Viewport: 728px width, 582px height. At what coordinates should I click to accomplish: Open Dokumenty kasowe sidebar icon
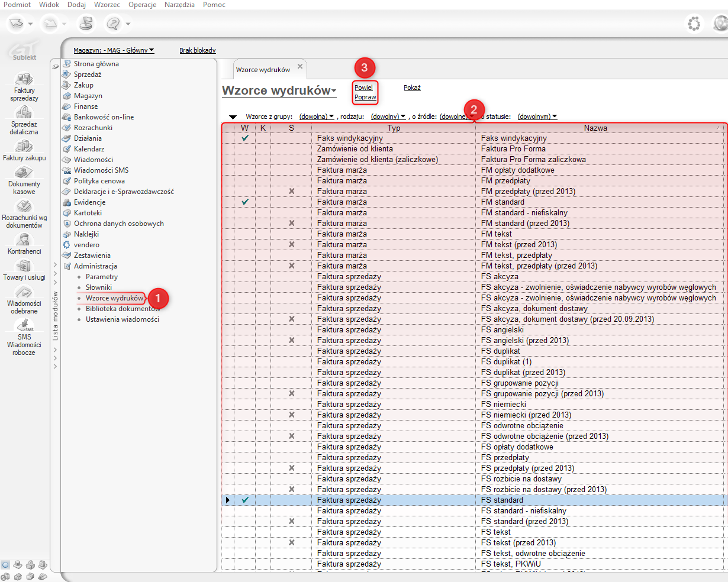(24, 173)
